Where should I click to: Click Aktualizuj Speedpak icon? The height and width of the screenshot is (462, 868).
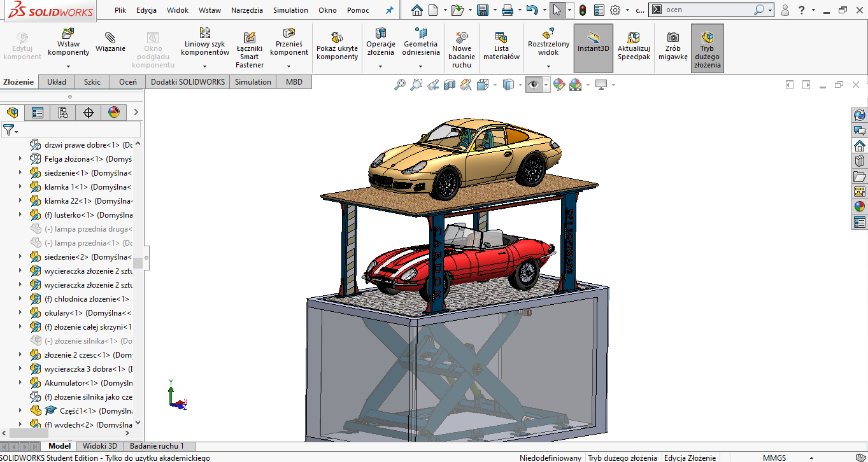click(x=633, y=38)
